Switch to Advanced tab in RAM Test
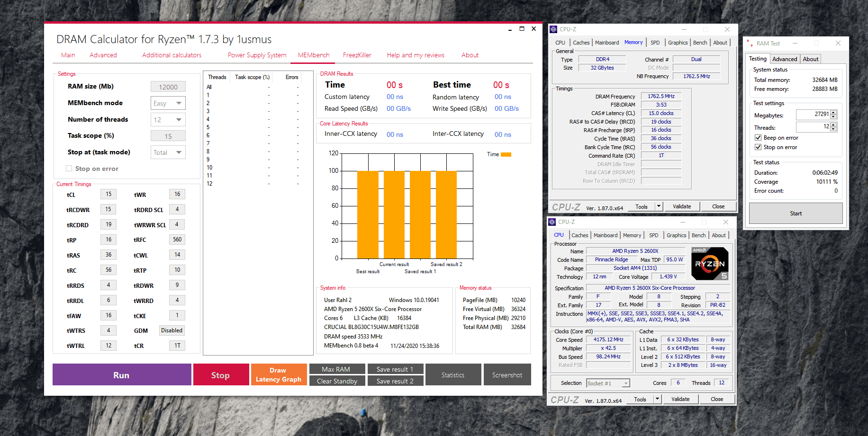The image size is (868, 436). coord(785,59)
